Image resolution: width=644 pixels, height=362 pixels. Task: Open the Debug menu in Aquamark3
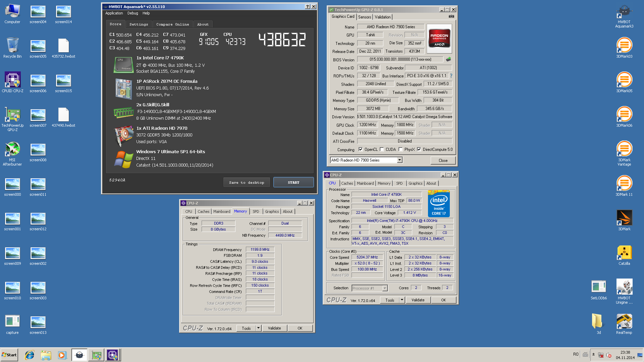[132, 13]
